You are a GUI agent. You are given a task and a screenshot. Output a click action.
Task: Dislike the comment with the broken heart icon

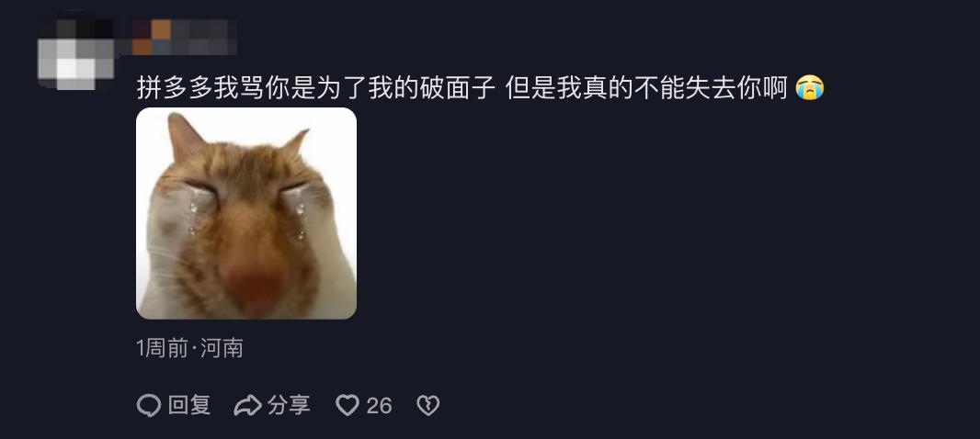428,406
